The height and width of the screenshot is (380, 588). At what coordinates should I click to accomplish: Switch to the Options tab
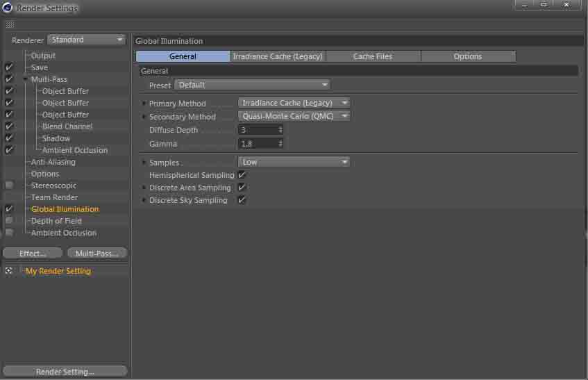468,56
